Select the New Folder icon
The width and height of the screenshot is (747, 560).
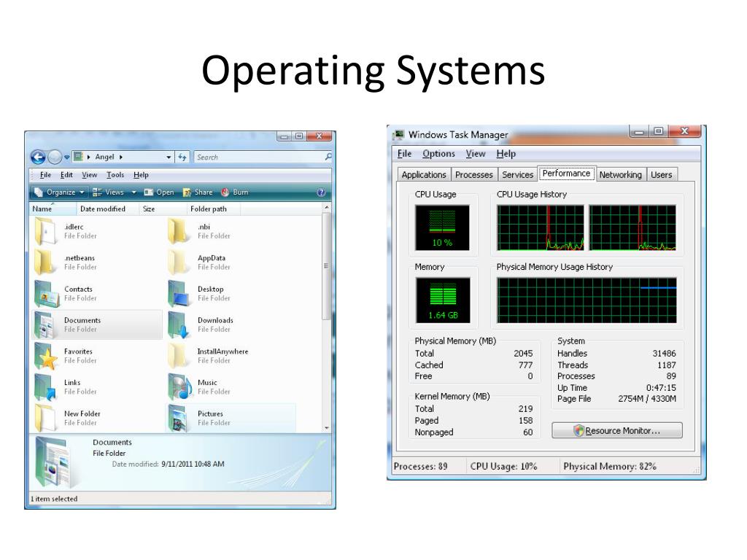click(44, 418)
